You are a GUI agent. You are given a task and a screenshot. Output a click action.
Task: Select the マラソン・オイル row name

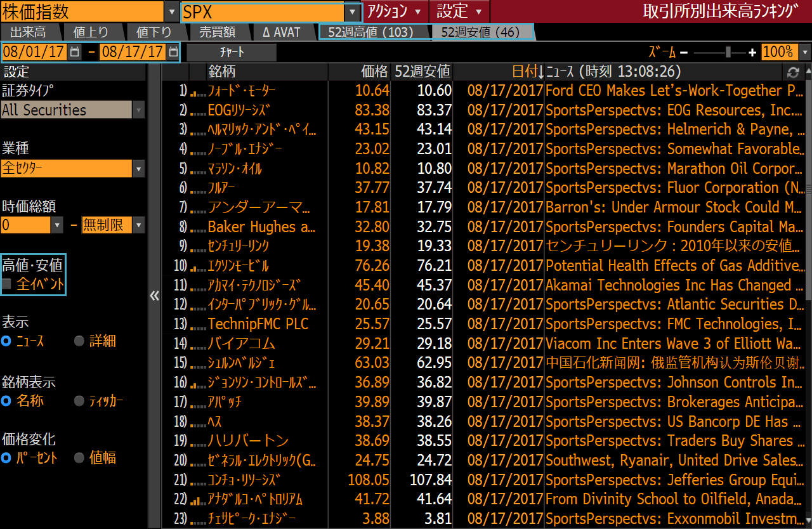click(235, 169)
